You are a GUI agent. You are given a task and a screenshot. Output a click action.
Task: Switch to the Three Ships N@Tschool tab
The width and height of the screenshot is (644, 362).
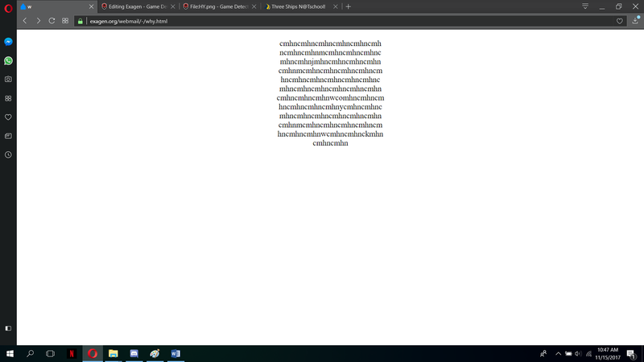300,6
